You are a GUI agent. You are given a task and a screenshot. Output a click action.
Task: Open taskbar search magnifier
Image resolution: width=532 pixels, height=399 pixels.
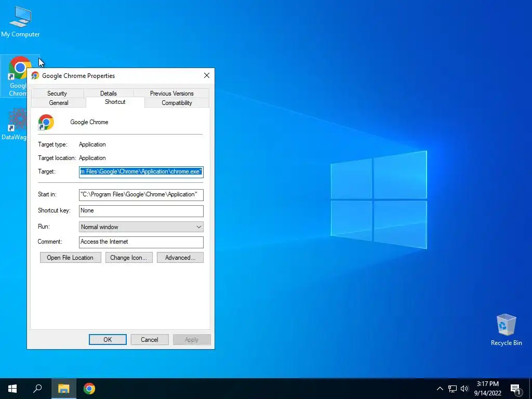[37, 389]
